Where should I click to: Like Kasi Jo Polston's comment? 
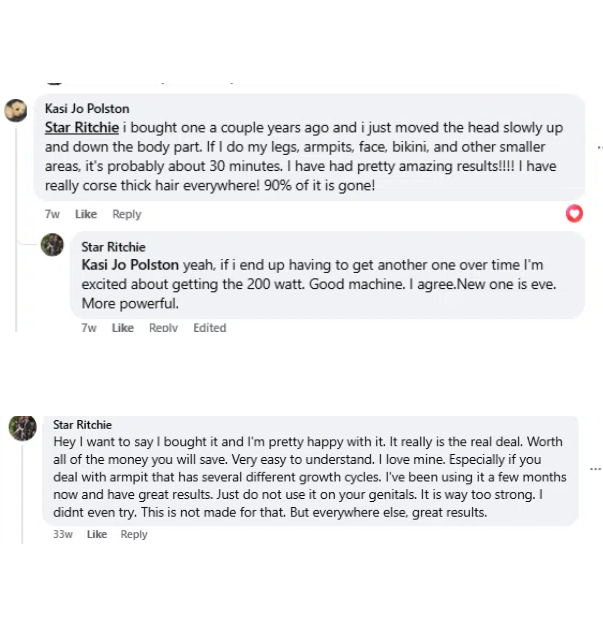click(x=86, y=214)
